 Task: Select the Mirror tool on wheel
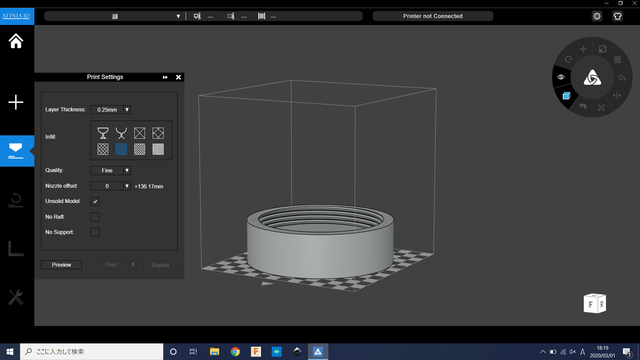click(617, 96)
